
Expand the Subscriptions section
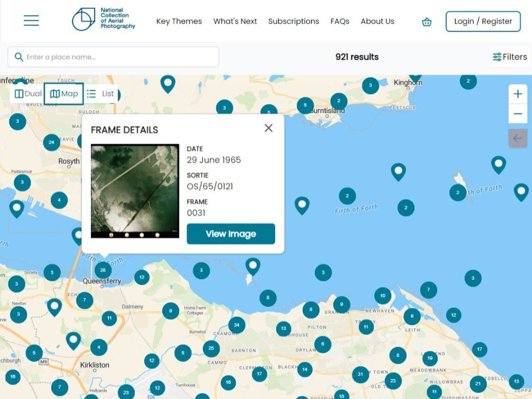[x=294, y=21]
